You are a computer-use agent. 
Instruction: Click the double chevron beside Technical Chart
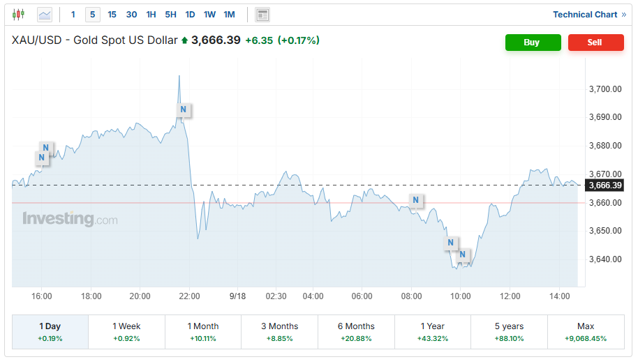click(x=623, y=15)
